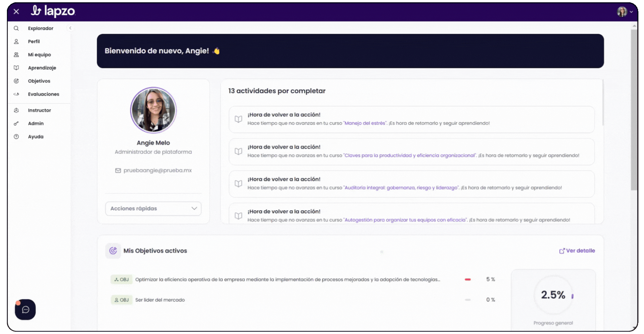Go to Admin section
The width and height of the screenshot is (644, 334).
[36, 123]
